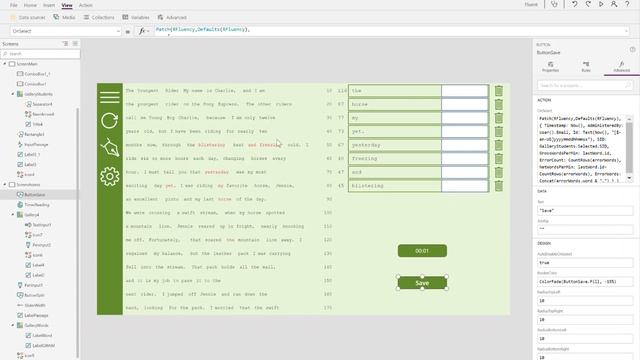Delete the 'my' row using its trash icon
The height and width of the screenshot is (360, 640).
coord(499,118)
